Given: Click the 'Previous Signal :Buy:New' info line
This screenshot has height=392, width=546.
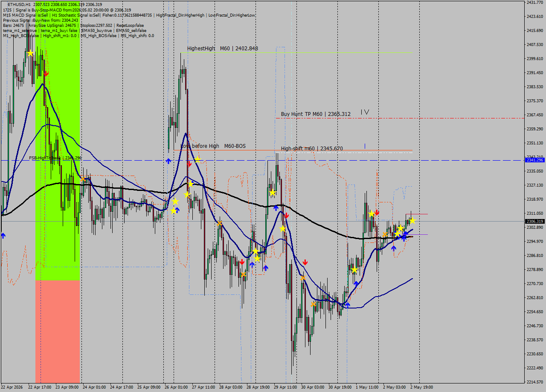Looking at the screenshot, I should [x=41, y=20].
